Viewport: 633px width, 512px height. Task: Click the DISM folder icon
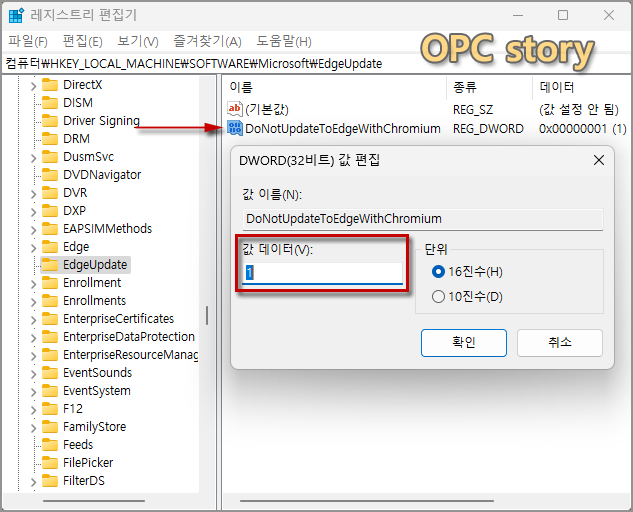point(50,103)
